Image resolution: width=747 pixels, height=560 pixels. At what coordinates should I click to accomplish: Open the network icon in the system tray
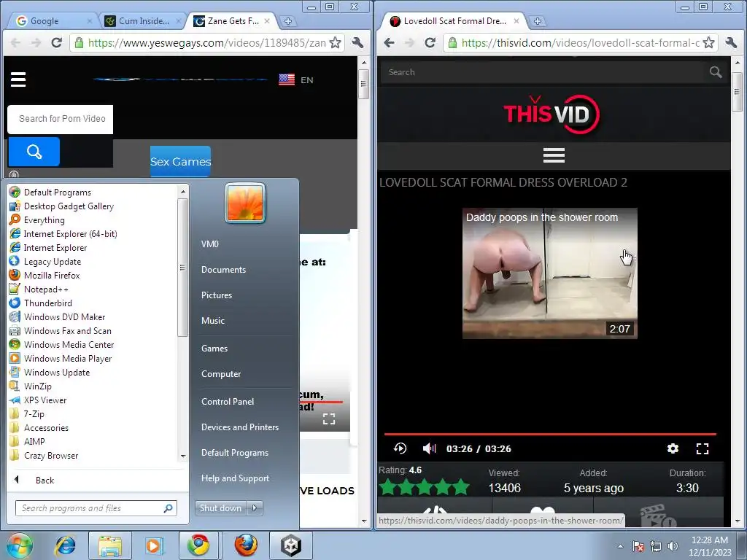656,546
